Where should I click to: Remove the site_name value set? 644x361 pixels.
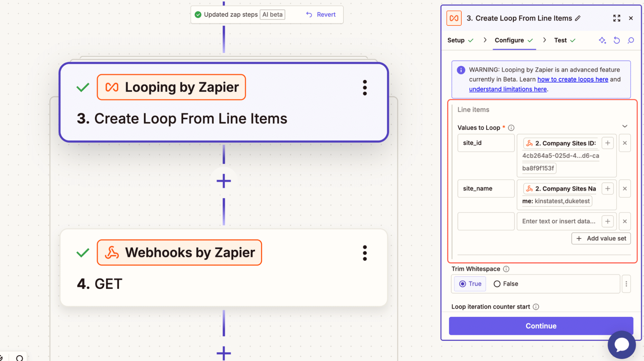pyautogui.click(x=624, y=189)
